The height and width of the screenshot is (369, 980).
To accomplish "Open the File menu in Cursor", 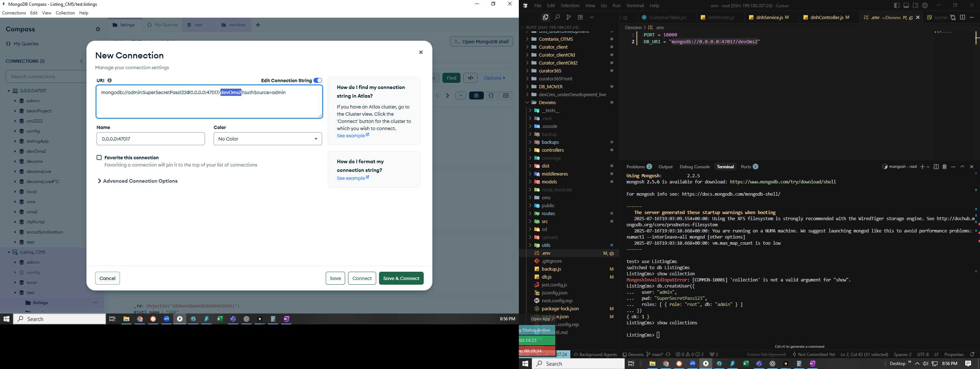I will pyautogui.click(x=538, y=5).
